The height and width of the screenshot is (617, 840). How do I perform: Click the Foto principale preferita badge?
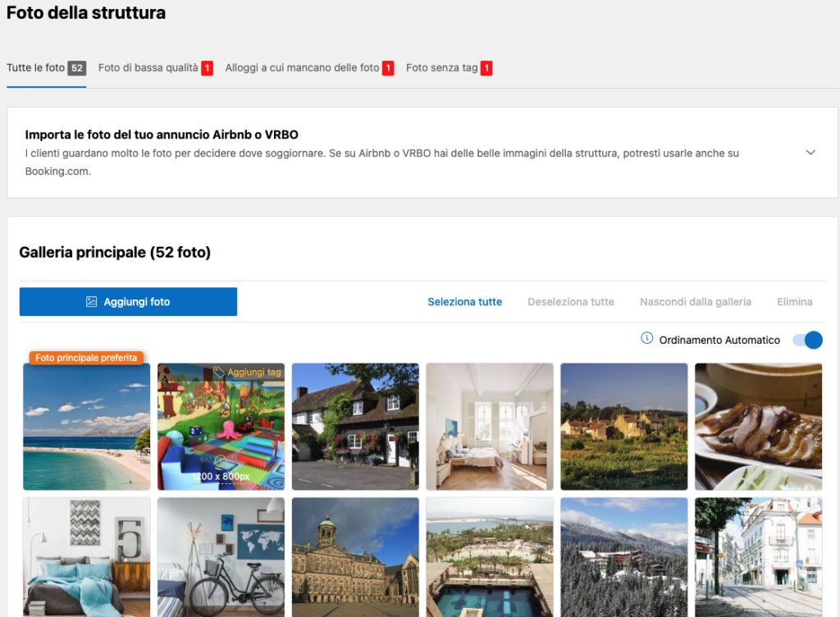86,358
